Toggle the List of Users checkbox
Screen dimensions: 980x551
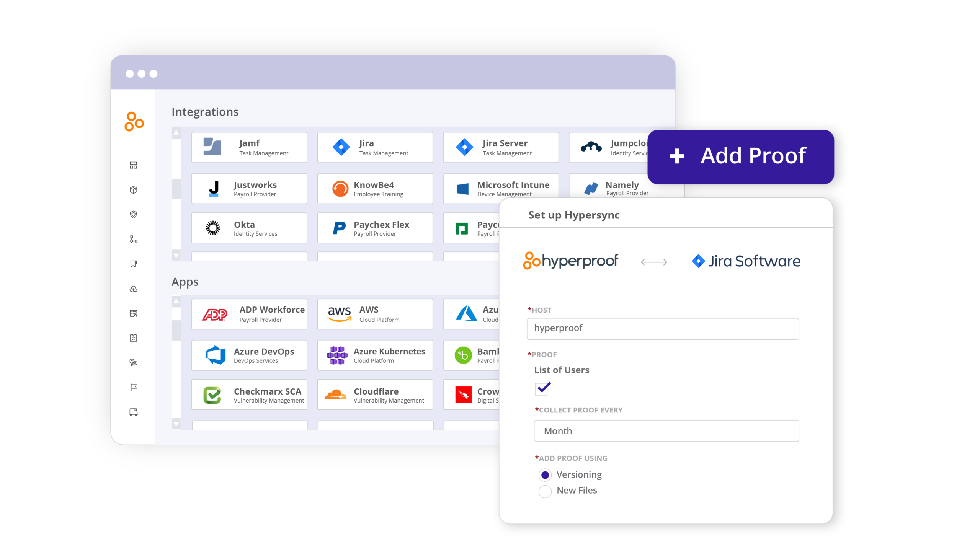pos(542,389)
